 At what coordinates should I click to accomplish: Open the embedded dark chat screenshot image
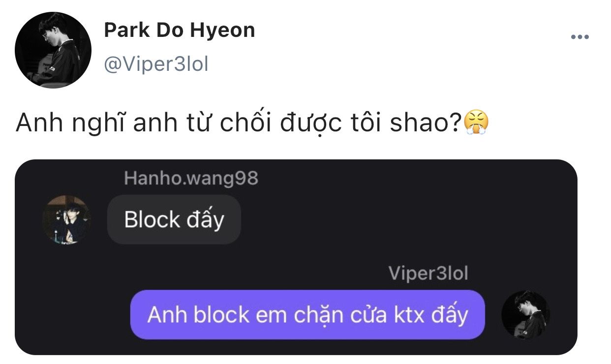pyautogui.click(x=296, y=257)
